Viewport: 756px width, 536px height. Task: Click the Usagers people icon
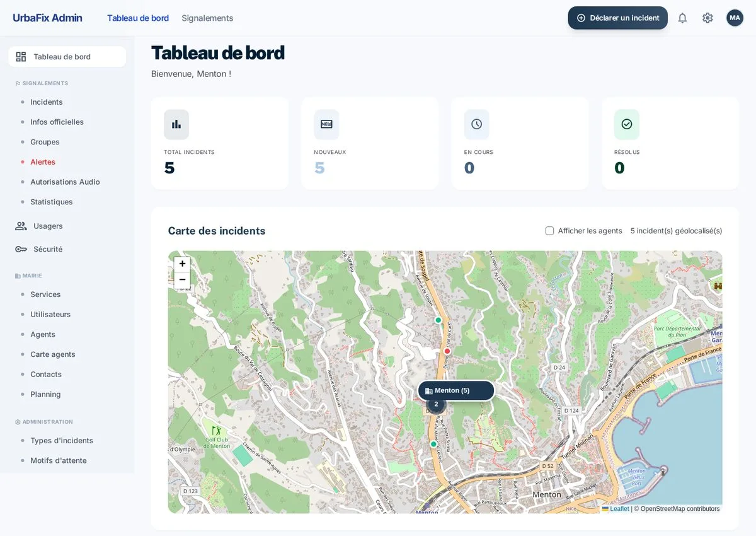21,226
